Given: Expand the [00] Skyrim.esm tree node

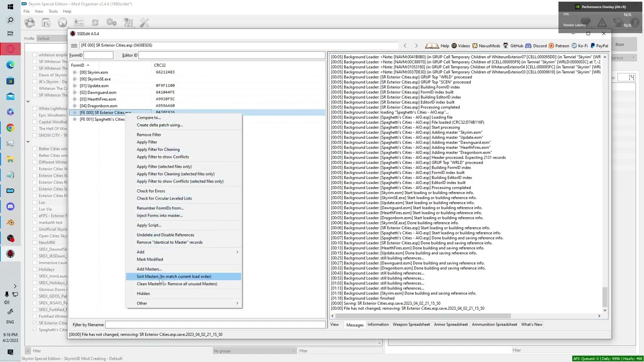Looking at the screenshot, I should pos(74,72).
